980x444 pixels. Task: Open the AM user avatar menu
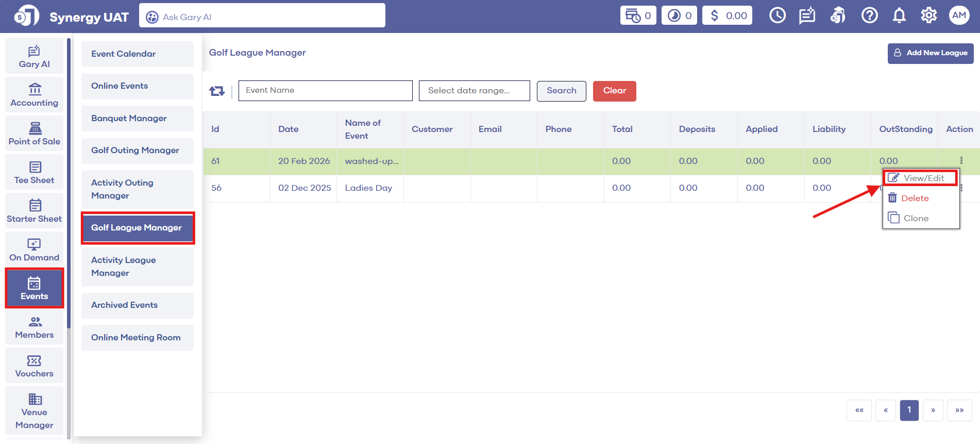click(959, 15)
